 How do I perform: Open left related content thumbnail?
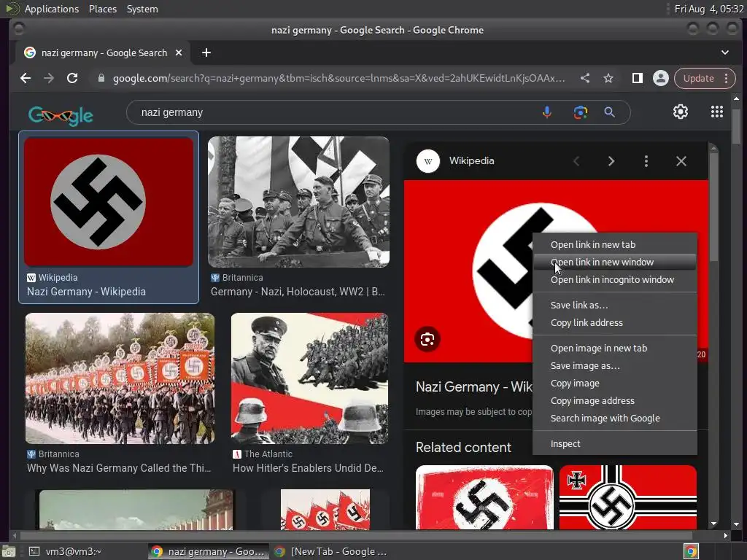coord(484,497)
